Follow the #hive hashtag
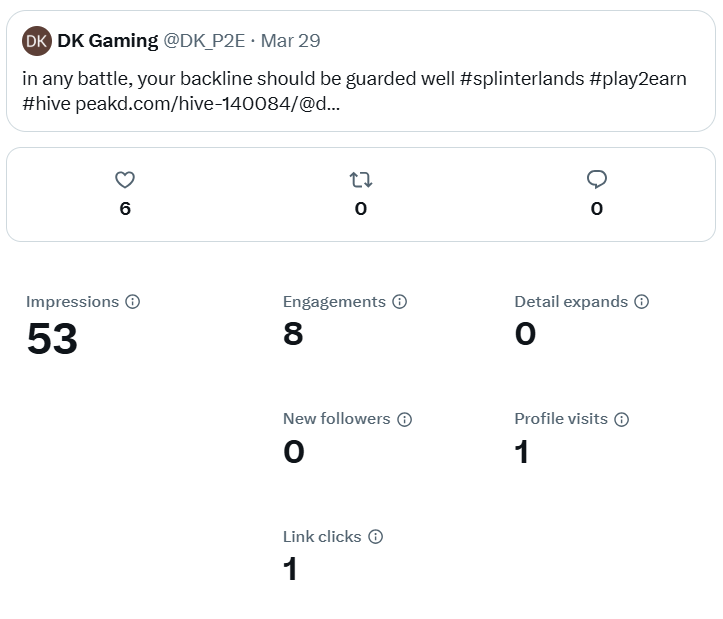Screen dimensions: 723x619 (x=47, y=104)
